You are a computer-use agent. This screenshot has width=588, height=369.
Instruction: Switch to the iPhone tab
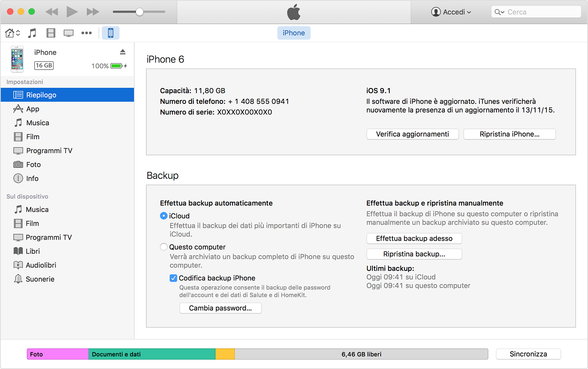click(294, 33)
